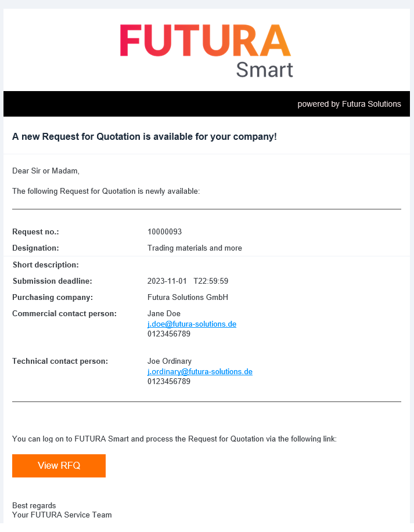Click the 'Technical contact person:' label
Viewport: 414px width, 532px height.
click(x=60, y=361)
